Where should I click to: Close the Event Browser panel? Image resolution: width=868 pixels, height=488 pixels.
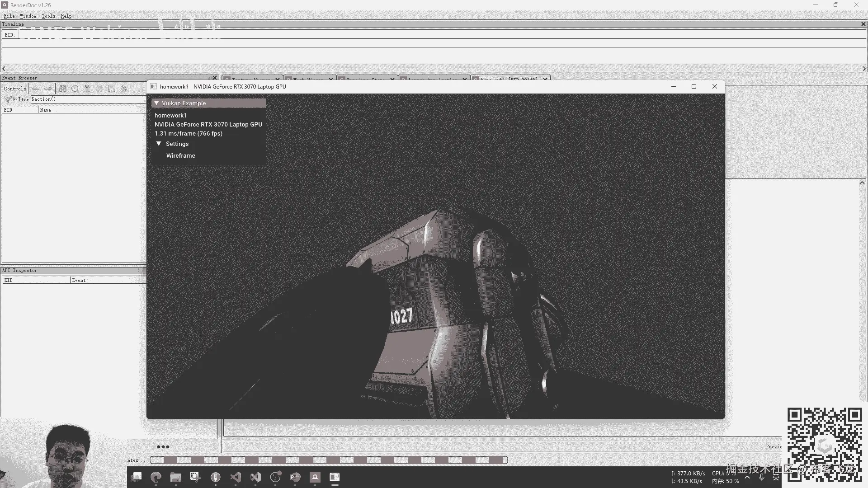[215, 78]
